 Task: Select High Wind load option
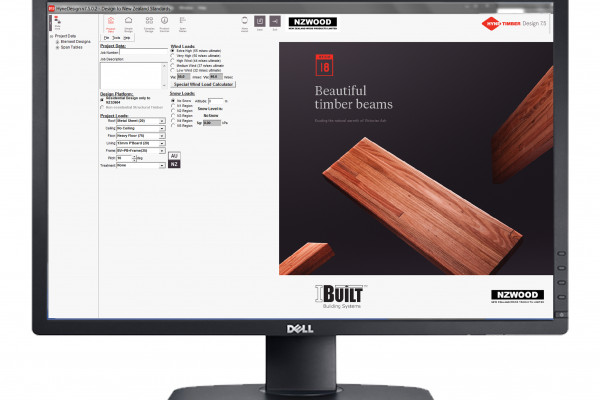pyautogui.click(x=173, y=60)
